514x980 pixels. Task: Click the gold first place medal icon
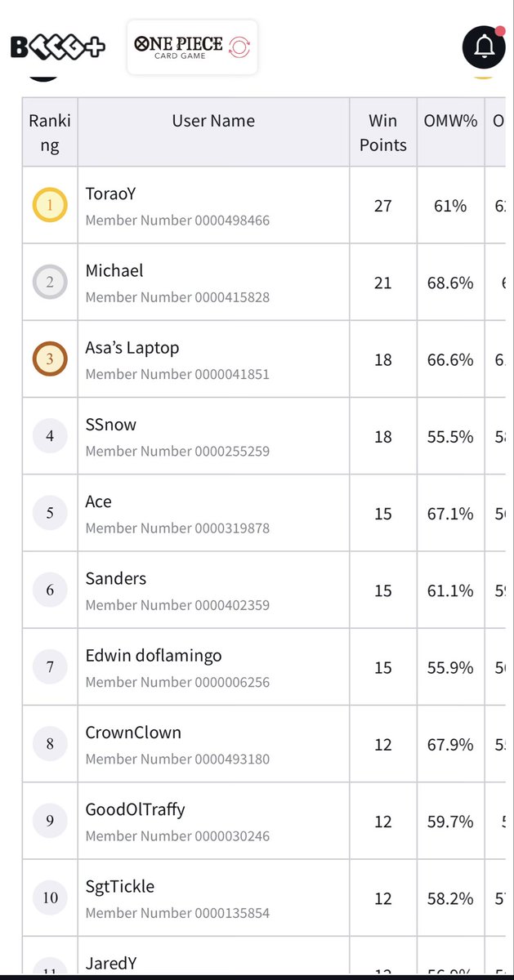click(x=50, y=205)
